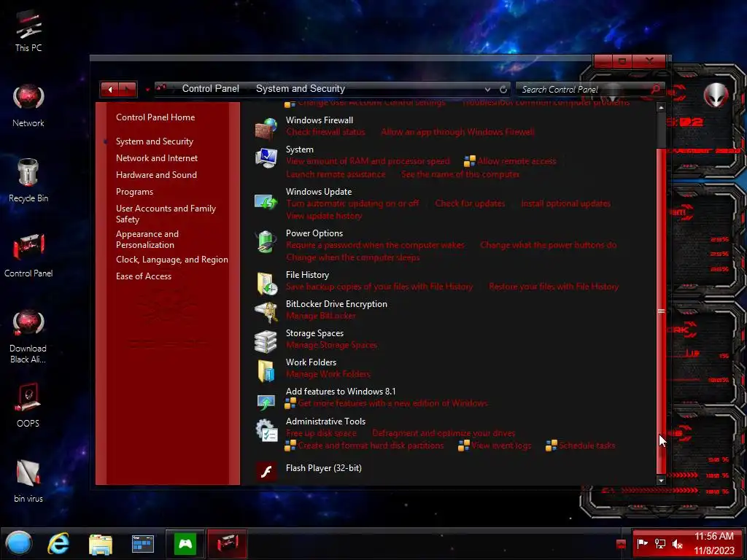This screenshot has width=747, height=560.
Task: Open Add features to Windows 8.1 icon
Action: (x=266, y=402)
